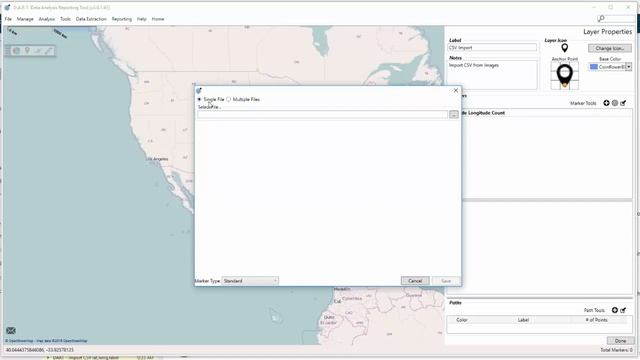The height and width of the screenshot is (360, 640).
Task: Click the Color column header in Paths
Action: tap(462, 320)
